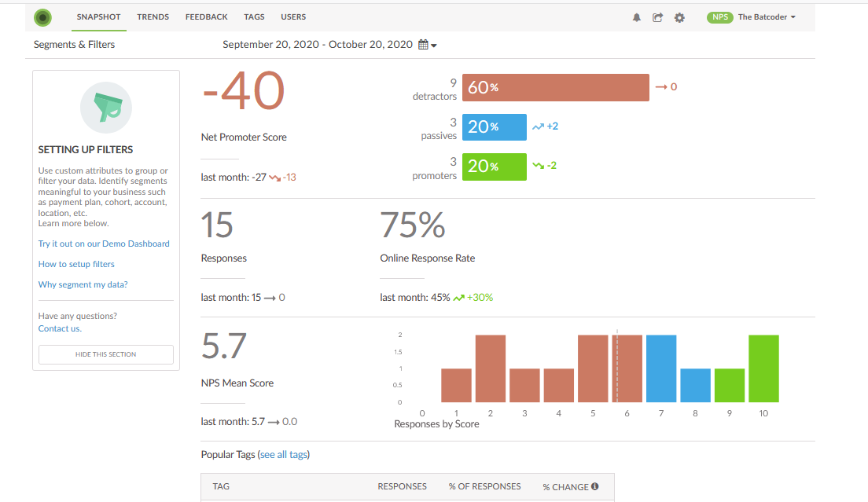
Task: Click the Contact us link
Action: click(59, 328)
